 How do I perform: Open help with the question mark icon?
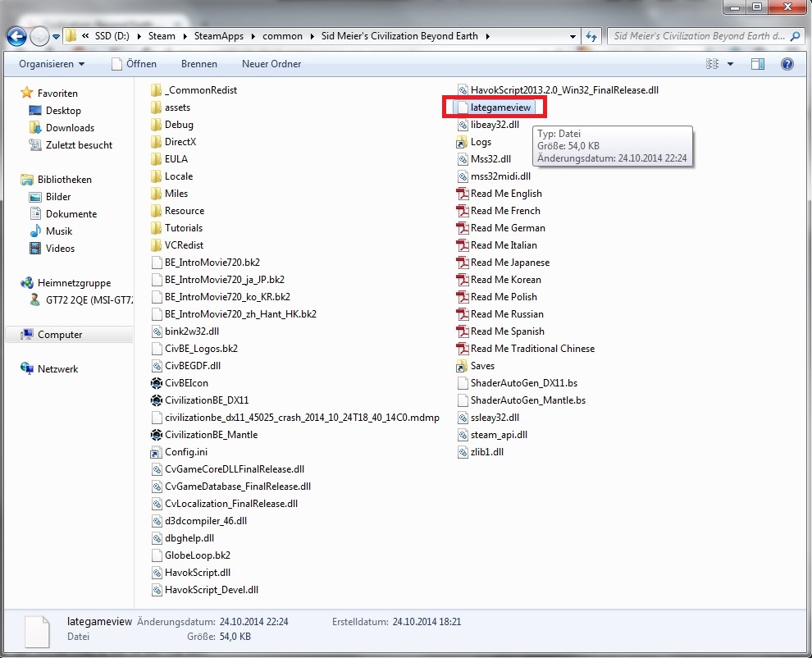coord(787,64)
